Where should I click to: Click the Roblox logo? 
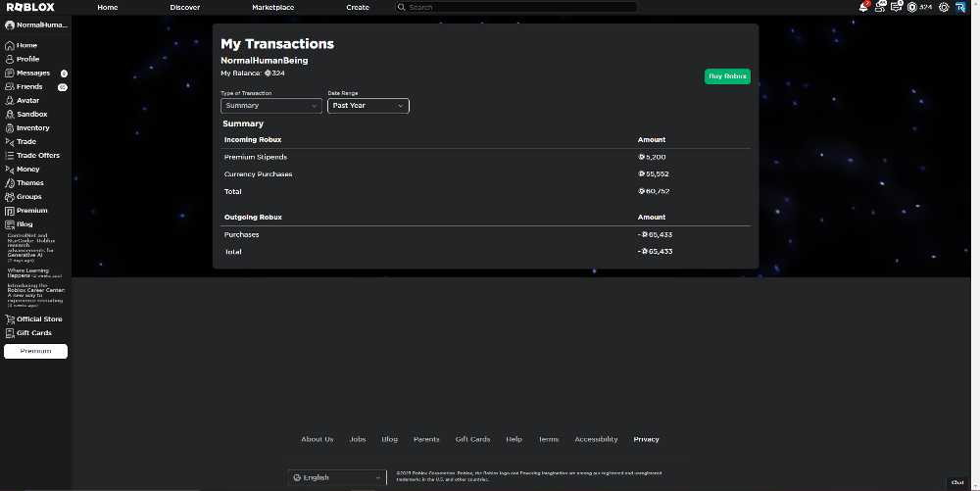point(30,7)
